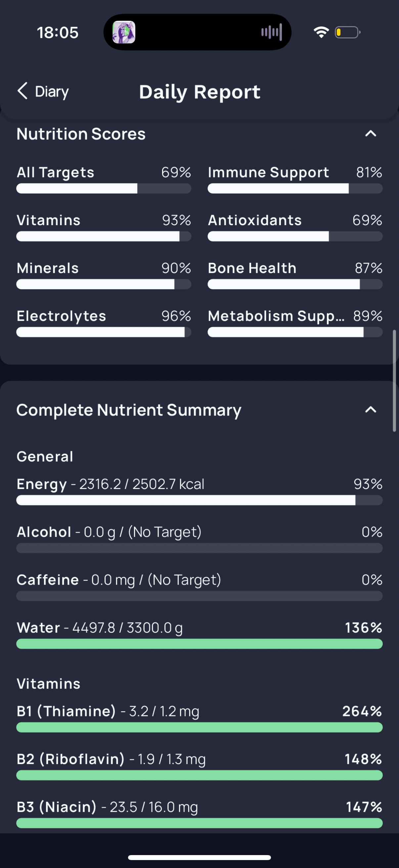Tap the home indicator bar
The width and height of the screenshot is (399, 868).
tap(199, 857)
